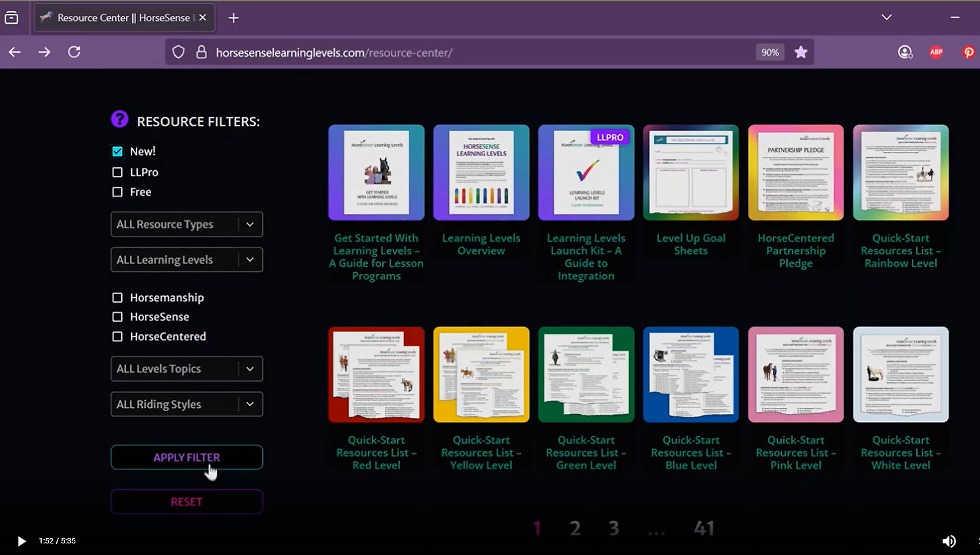Viewport: 980px width, 555px height.
Task: Click the Learning Levels Overview title link
Action: pyautogui.click(x=481, y=244)
